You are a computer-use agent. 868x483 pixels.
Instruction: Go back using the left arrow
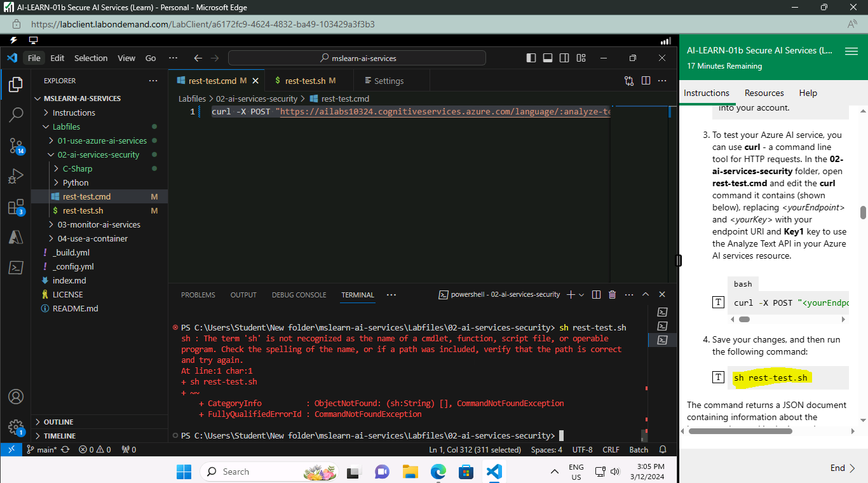[x=198, y=58]
